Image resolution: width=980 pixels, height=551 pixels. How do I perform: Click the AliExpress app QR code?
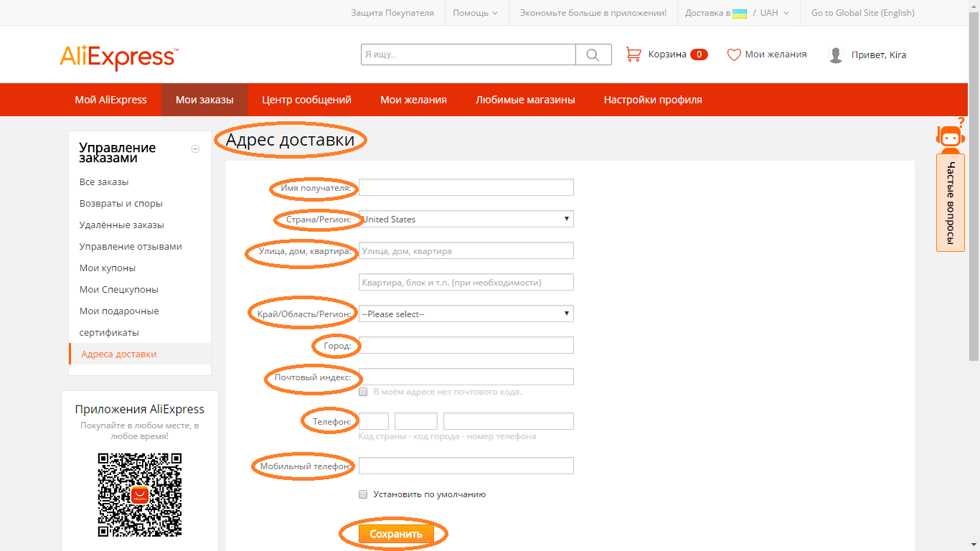click(x=140, y=495)
